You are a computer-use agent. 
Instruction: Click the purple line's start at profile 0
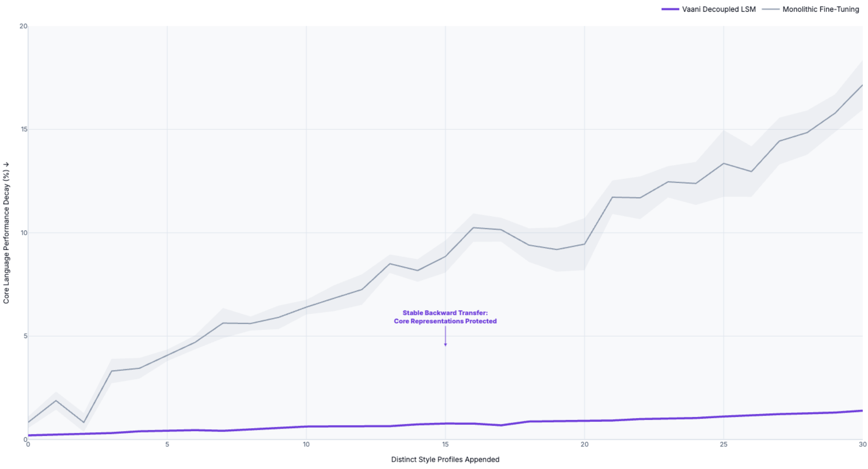tap(28, 435)
